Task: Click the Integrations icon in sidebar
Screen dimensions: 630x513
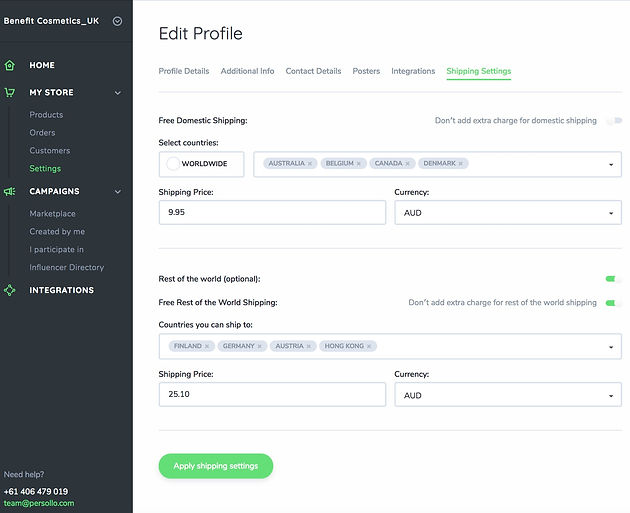Action: tap(10, 290)
